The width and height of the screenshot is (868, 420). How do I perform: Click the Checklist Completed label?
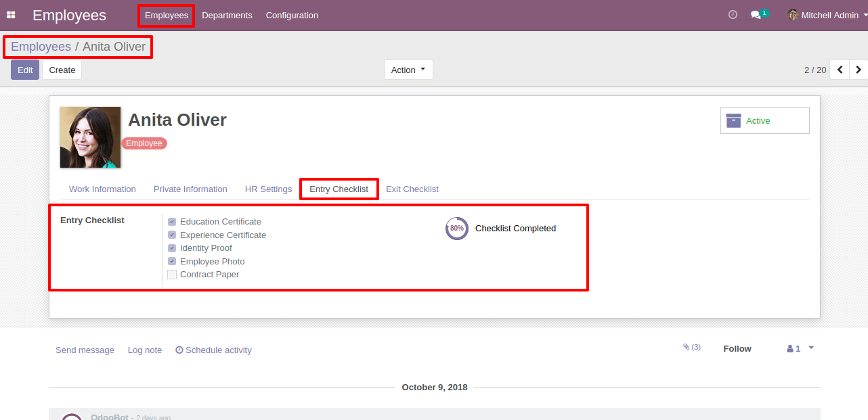coord(515,229)
